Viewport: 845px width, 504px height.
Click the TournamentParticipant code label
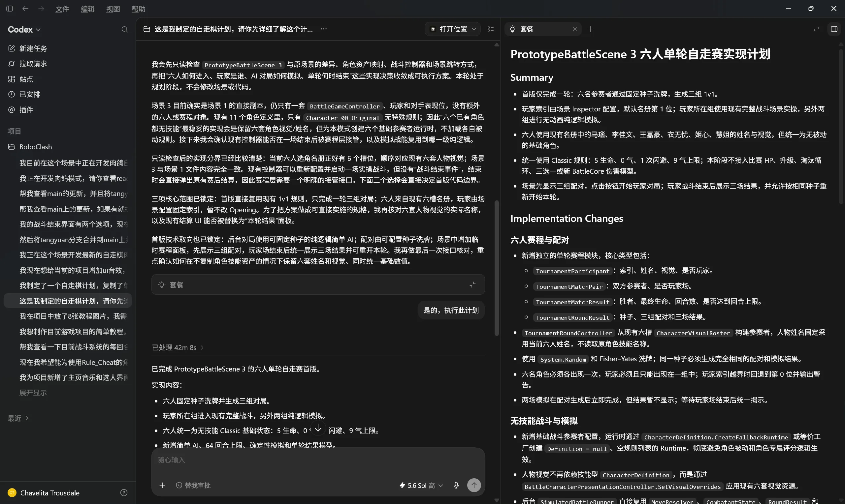pyautogui.click(x=572, y=271)
